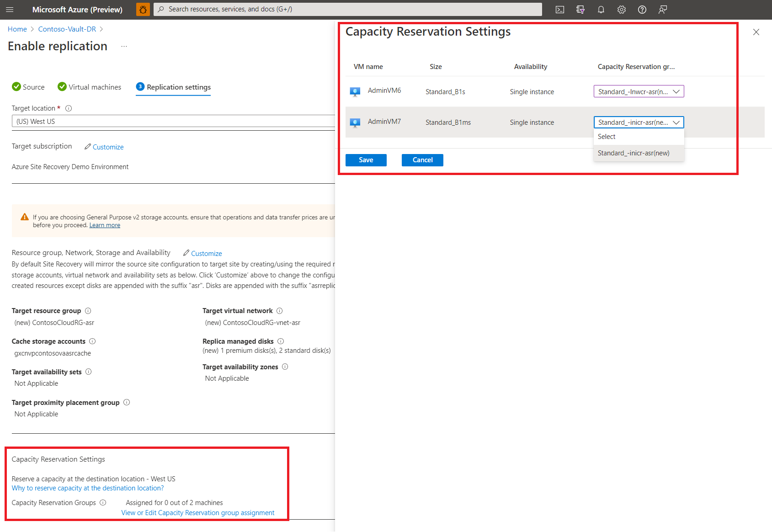The width and height of the screenshot is (772, 532).
Task: Navigate to Contoso-Vault-DR breadcrumb
Action: click(67, 29)
